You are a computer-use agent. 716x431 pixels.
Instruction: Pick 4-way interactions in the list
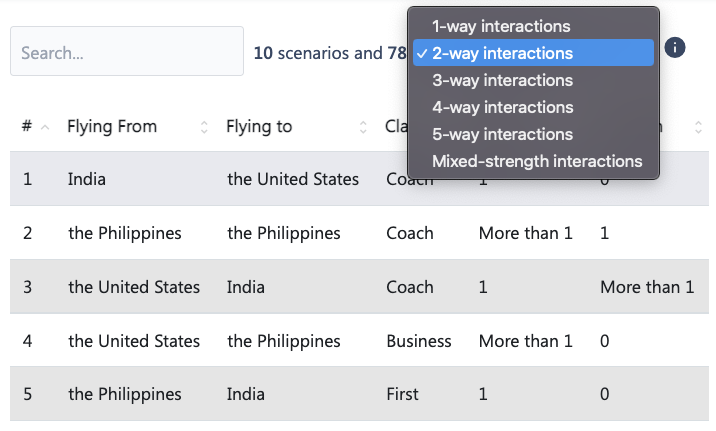[502, 107]
